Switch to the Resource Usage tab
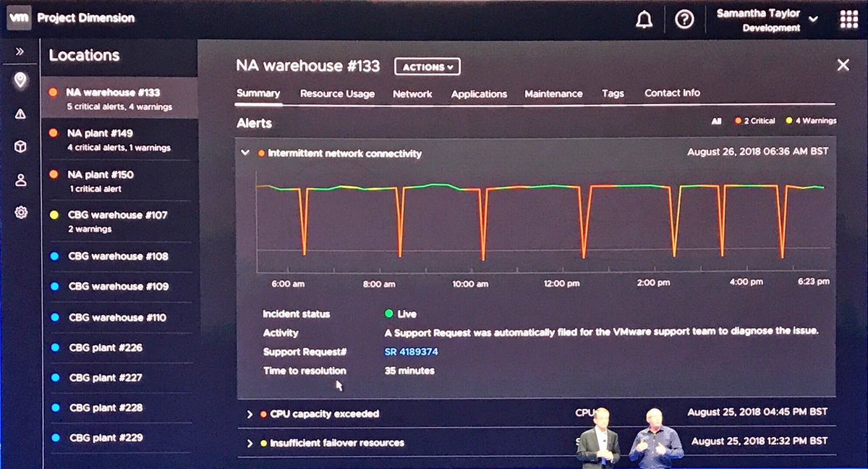The image size is (868, 469). click(x=337, y=93)
